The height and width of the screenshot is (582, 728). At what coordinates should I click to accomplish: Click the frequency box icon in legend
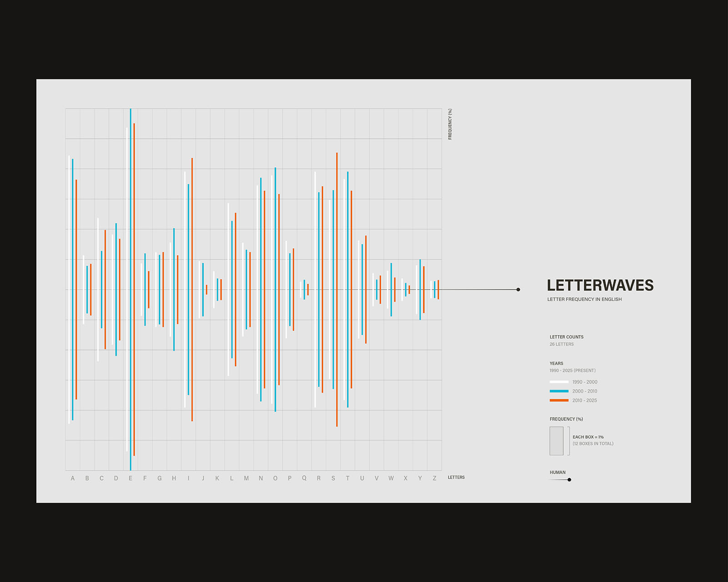point(556,441)
